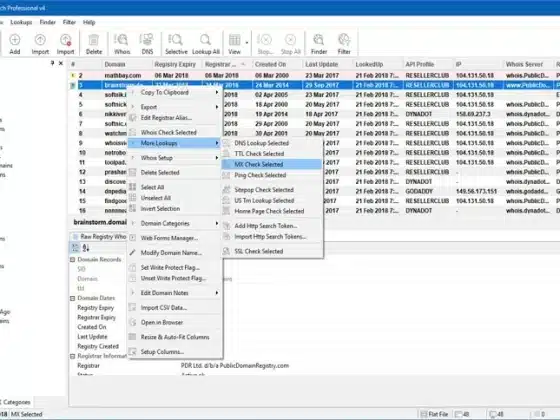Close the left side panel
The image size is (560, 420).
(x=61, y=63)
